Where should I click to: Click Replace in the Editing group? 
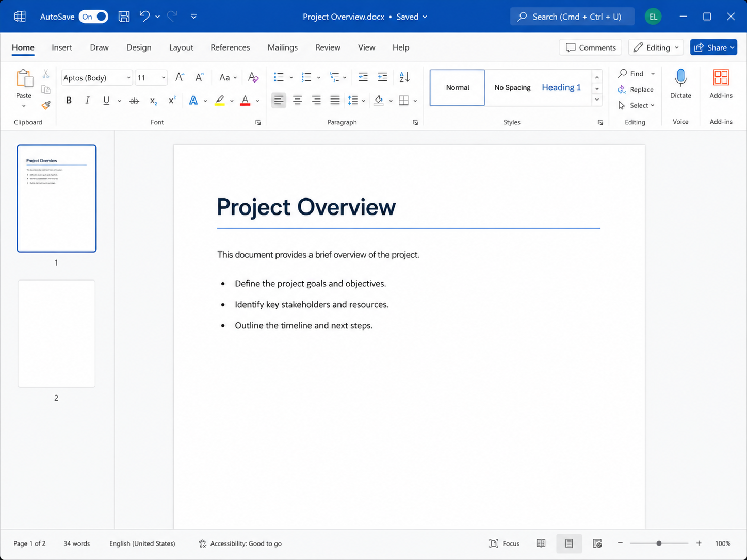[x=636, y=90]
